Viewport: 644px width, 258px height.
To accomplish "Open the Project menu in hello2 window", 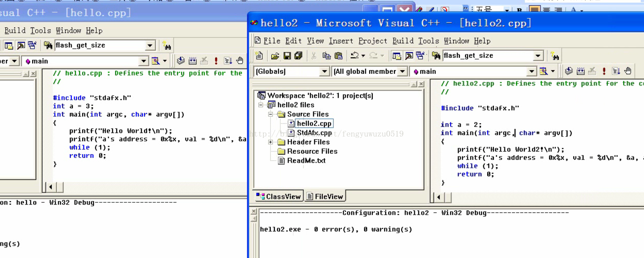I will tap(373, 41).
